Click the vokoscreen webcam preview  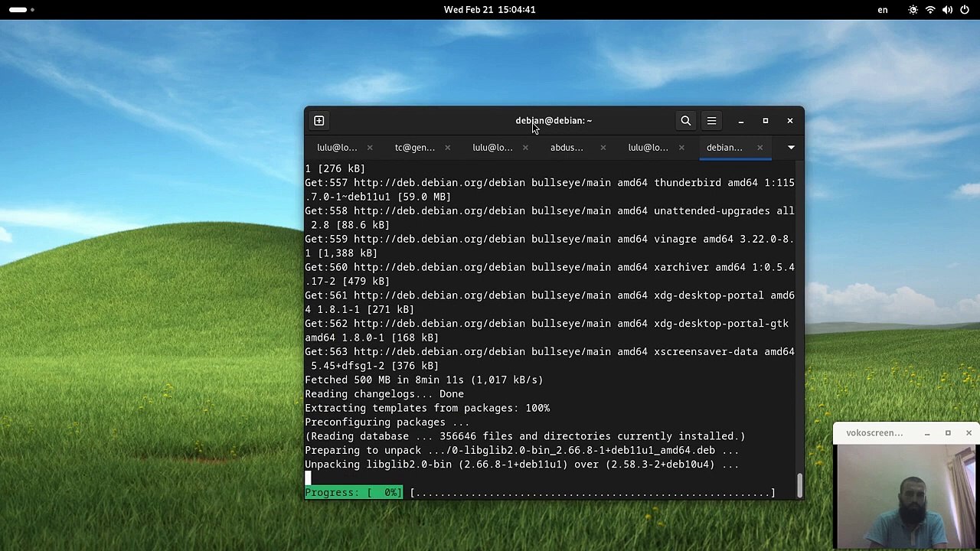[x=906, y=497]
